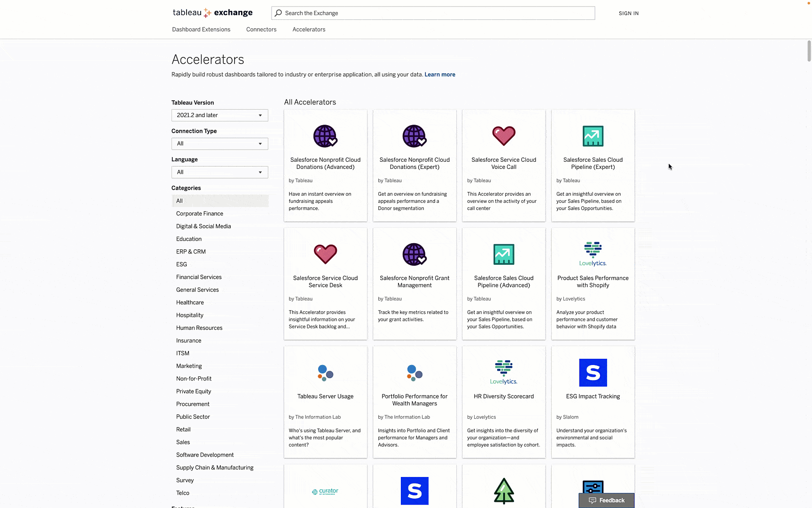Select the Healthcare category
This screenshot has width=812, height=508.
(x=190, y=302)
